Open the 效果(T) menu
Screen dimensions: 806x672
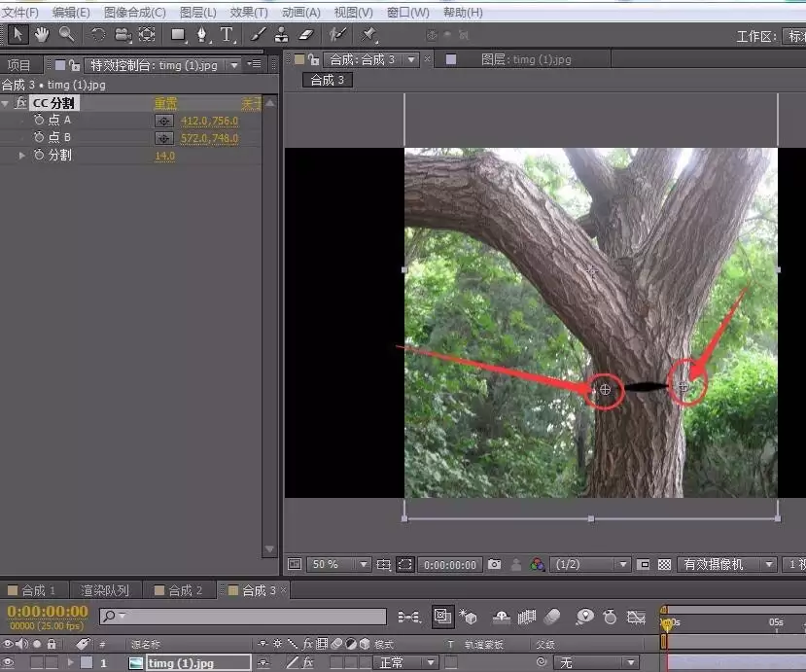[249, 12]
